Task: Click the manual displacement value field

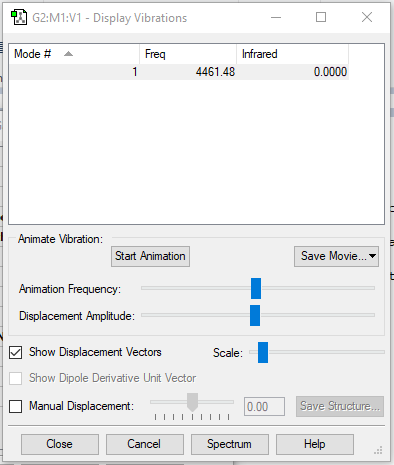Action: tap(264, 407)
